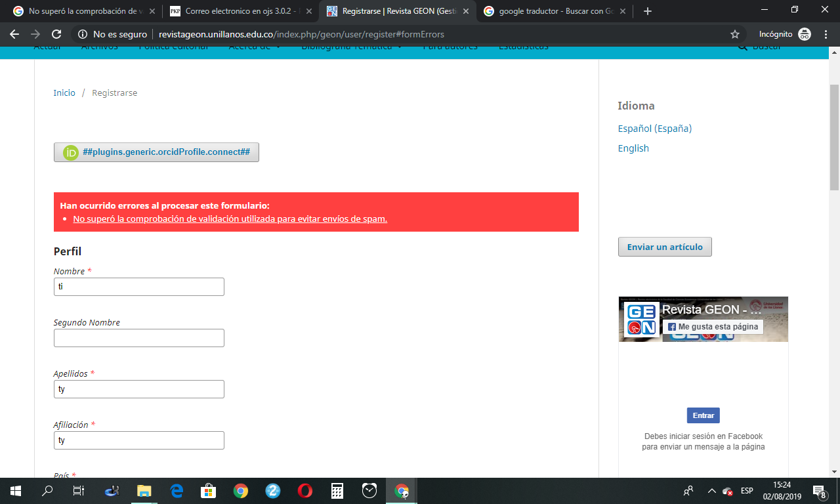Image resolution: width=840 pixels, height=504 pixels.
Task: Click the 'No es seguro' site info icon
Action: pos(81,34)
